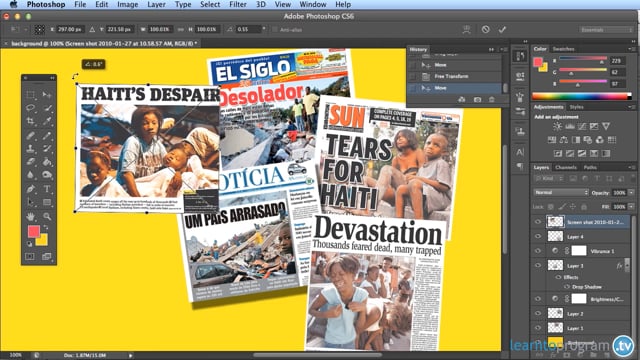Hide the Vibrance 1 adjustment layer
This screenshot has height=360, width=640.
click(x=538, y=251)
